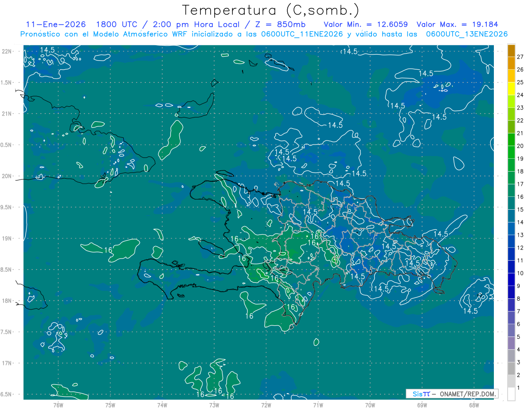Image resolution: width=532 pixels, height=411 pixels.
Task: Click the '1800 UTC' time text
Action: click(x=116, y=24)
